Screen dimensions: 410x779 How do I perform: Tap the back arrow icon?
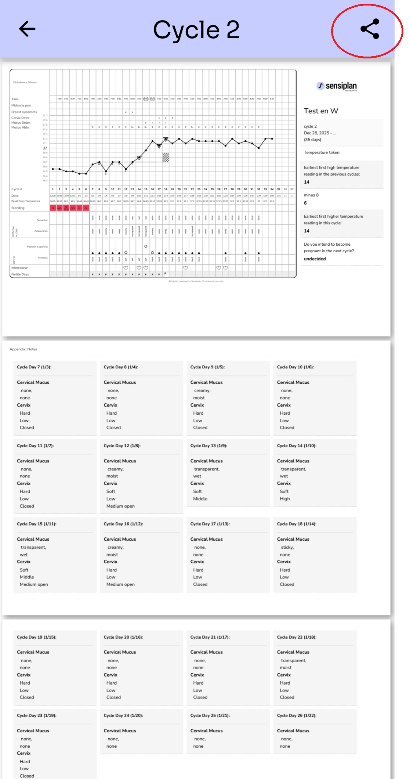27,29
